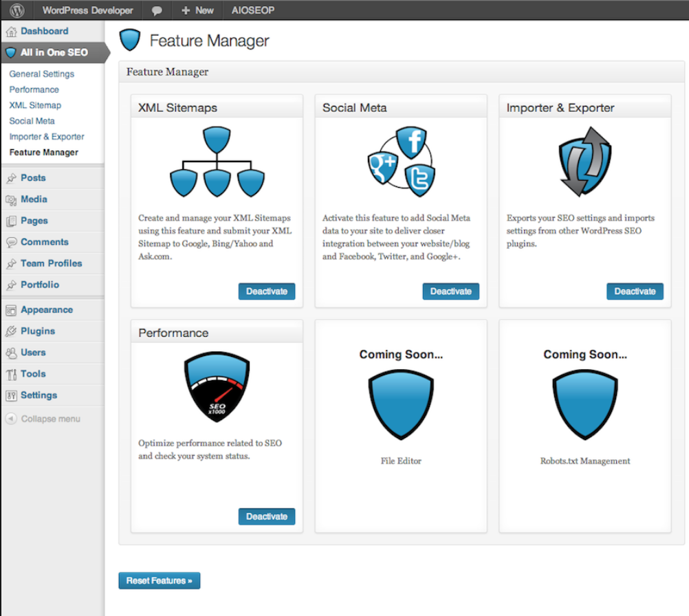
Task: Click the Collapse menu label
Action: tap(50, 419)
